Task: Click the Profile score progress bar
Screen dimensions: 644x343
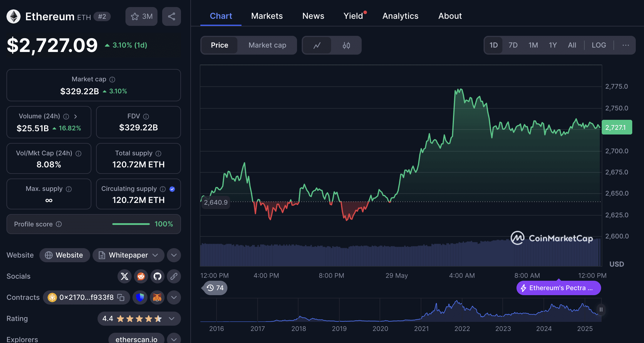Action: [x=131, y=224]
